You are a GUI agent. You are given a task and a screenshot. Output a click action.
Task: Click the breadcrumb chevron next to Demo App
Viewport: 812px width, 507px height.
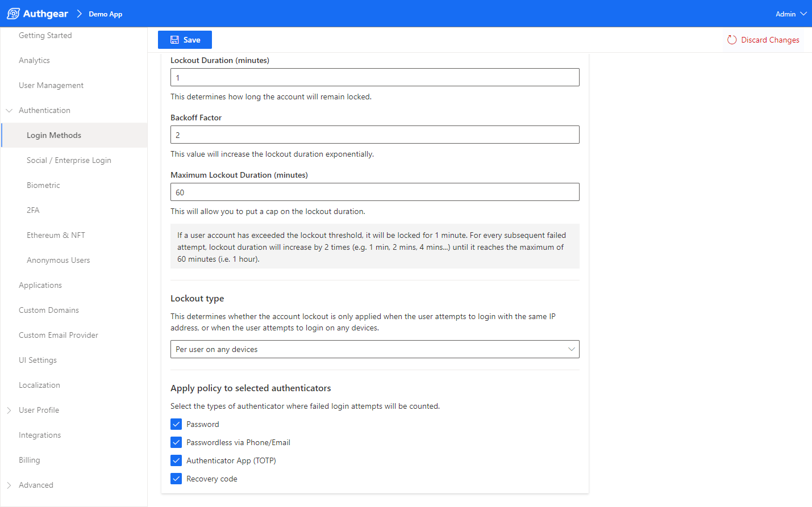coord(79,14)
